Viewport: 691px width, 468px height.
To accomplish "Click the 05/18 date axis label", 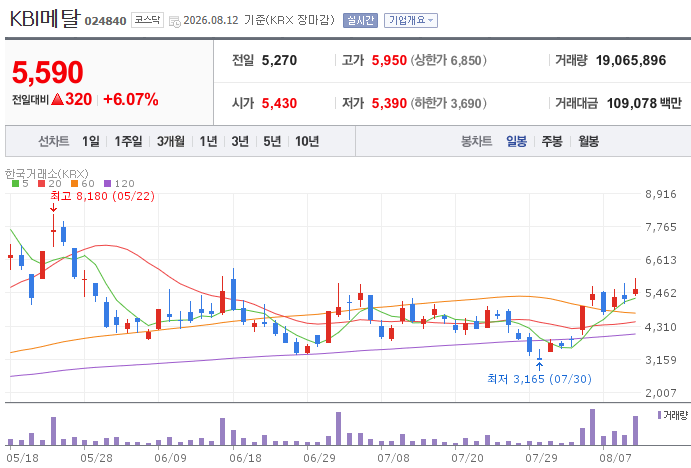I will pyautogui.click(x=22, y=458).
